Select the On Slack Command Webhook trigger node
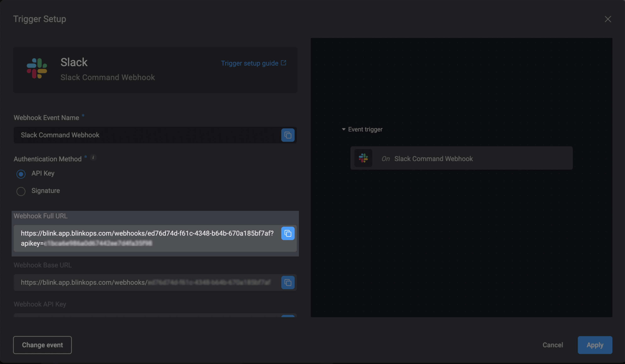Viewport: 625px width, 364px height. pyautogui.click(x=461, y=158)
